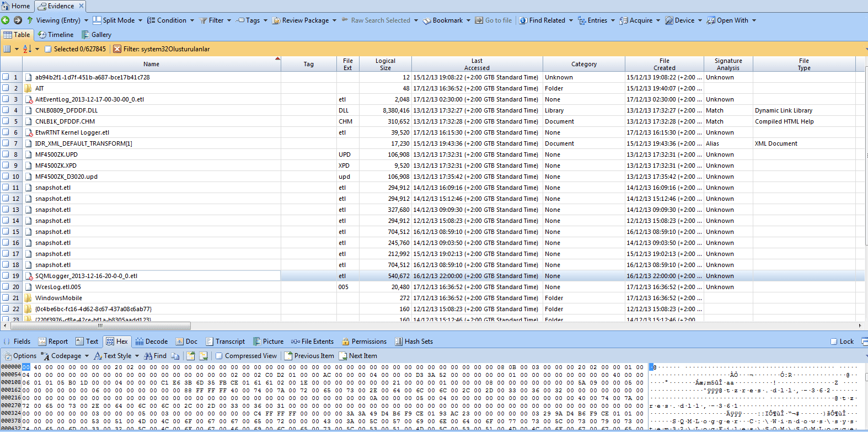This screenshot has width=868, height=432.
Task: Click the file icon of CNLB0809_DFDDF.DLL
Action: [28, 110]
